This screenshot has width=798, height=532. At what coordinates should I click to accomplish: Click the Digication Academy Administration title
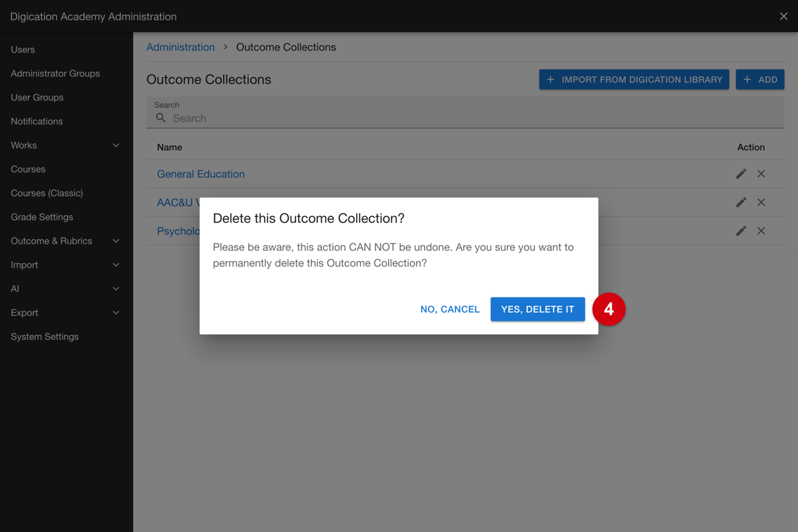(x=93, y=16)
